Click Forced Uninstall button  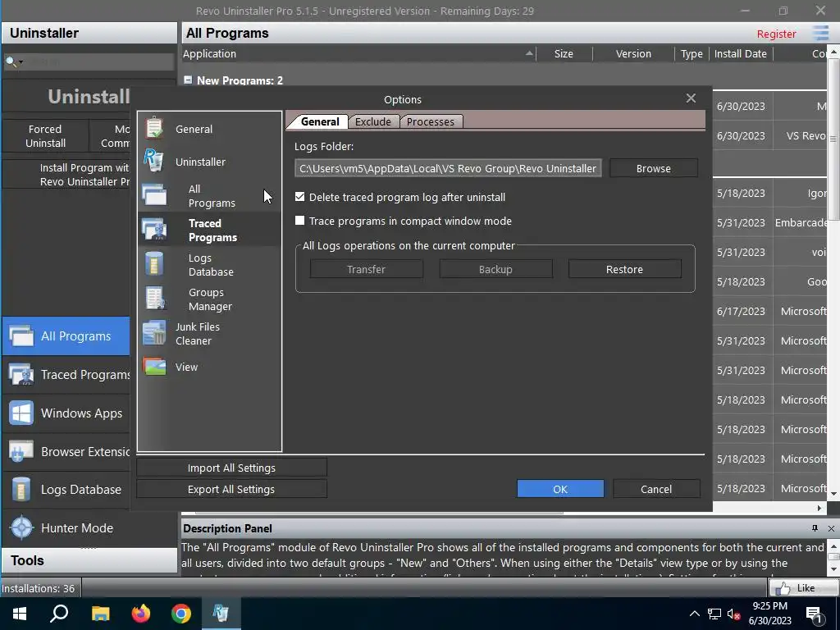(46, 136)
